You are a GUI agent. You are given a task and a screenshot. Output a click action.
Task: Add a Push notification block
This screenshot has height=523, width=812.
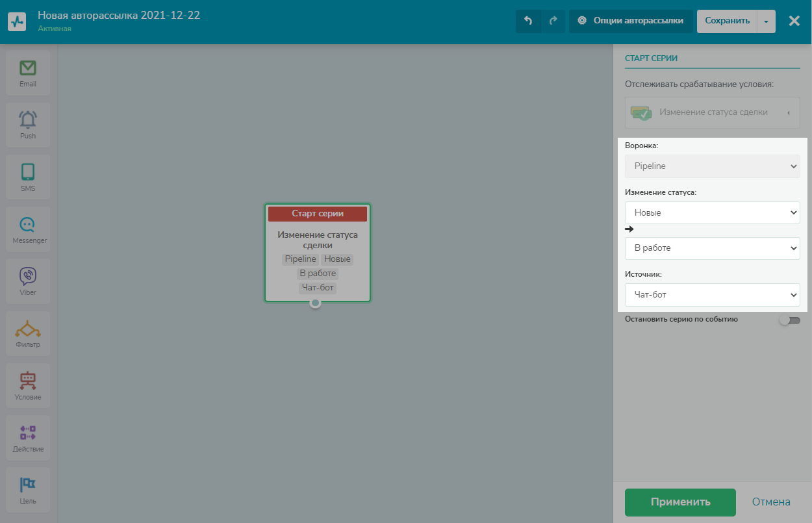click(28, 125)
